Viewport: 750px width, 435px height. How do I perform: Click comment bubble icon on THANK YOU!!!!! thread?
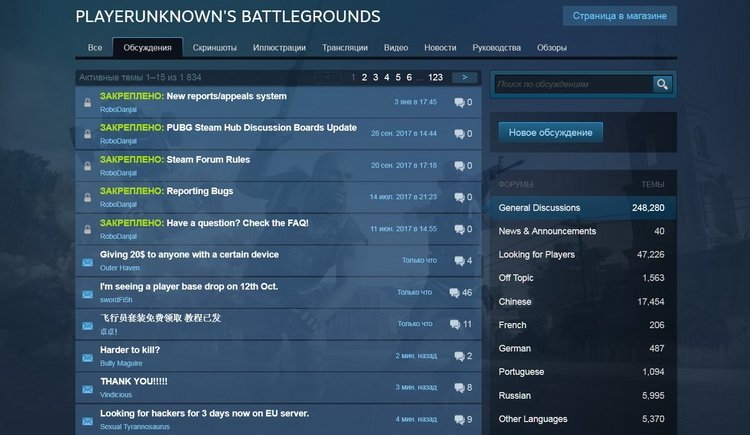(x=459, y=387)
